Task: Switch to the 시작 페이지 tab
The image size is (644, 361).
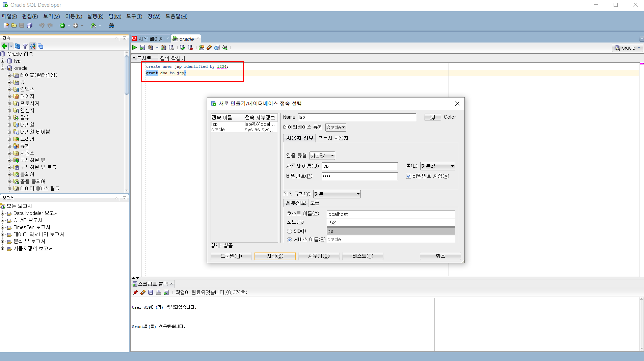Action: point(151,39)
